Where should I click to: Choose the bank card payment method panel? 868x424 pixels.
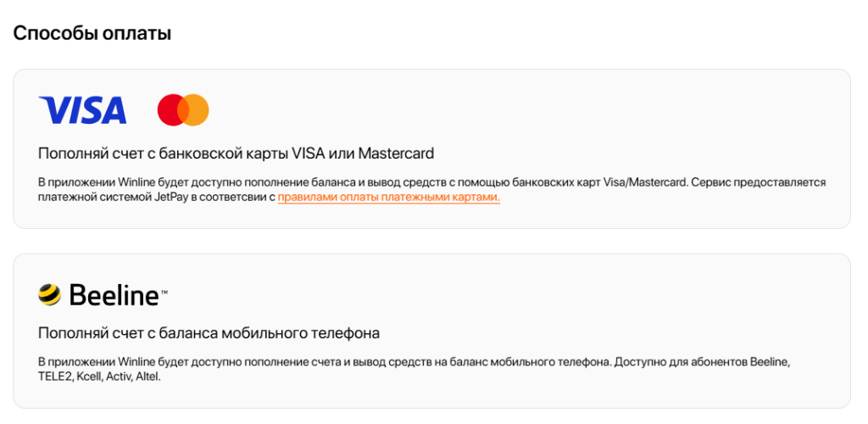click(x=431, y=149)
